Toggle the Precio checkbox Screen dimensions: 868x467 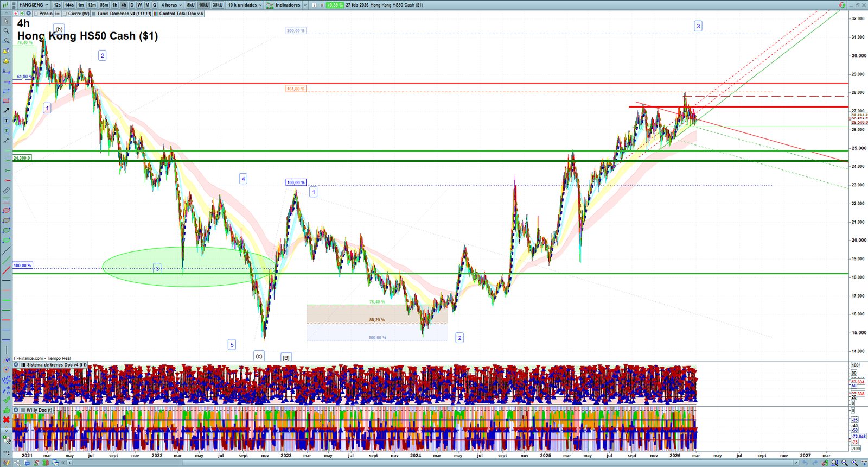(x=36, y=14)
